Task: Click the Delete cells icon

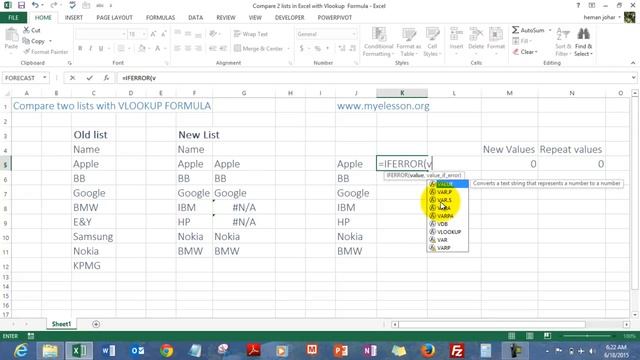Action: pos(476,34)
